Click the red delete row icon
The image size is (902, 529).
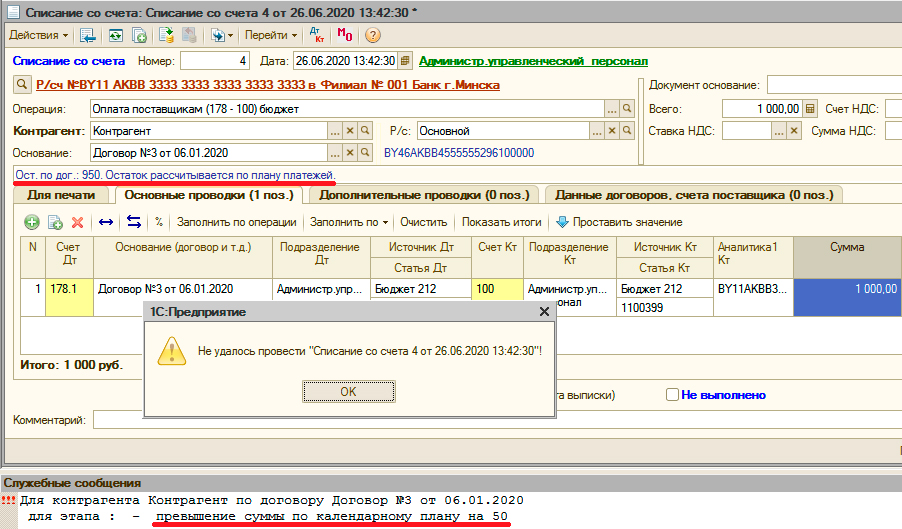coord(78,222)
